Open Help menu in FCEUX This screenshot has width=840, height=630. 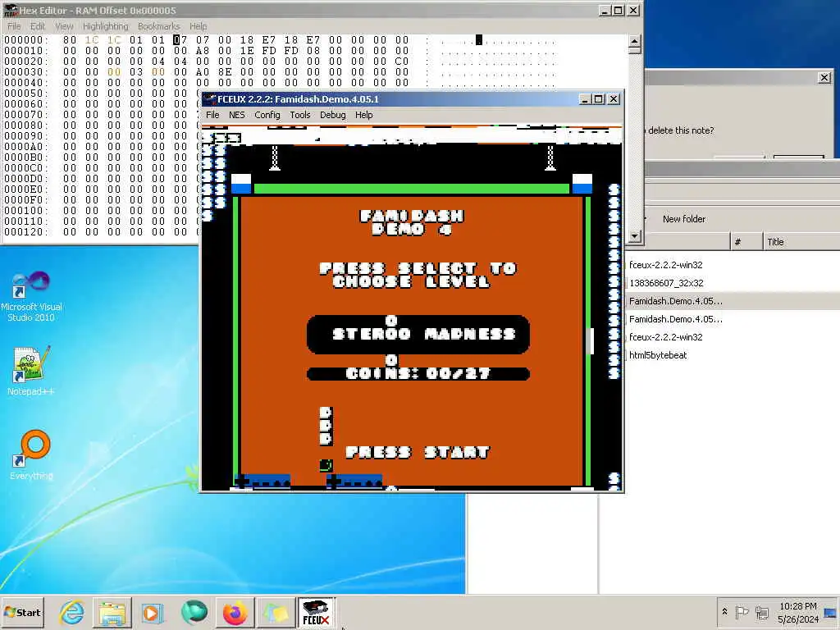pos(363,115)
